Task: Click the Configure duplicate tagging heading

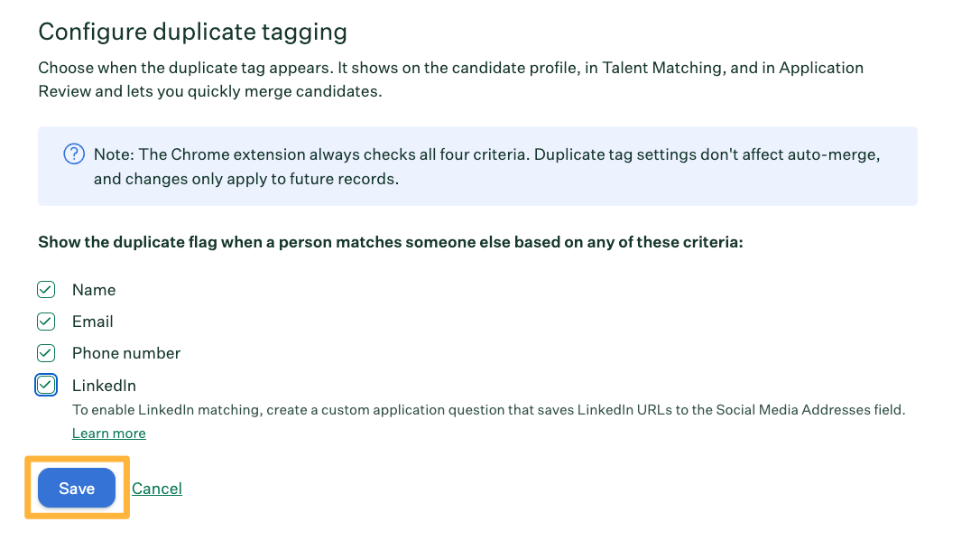Action: click(192, 31)
